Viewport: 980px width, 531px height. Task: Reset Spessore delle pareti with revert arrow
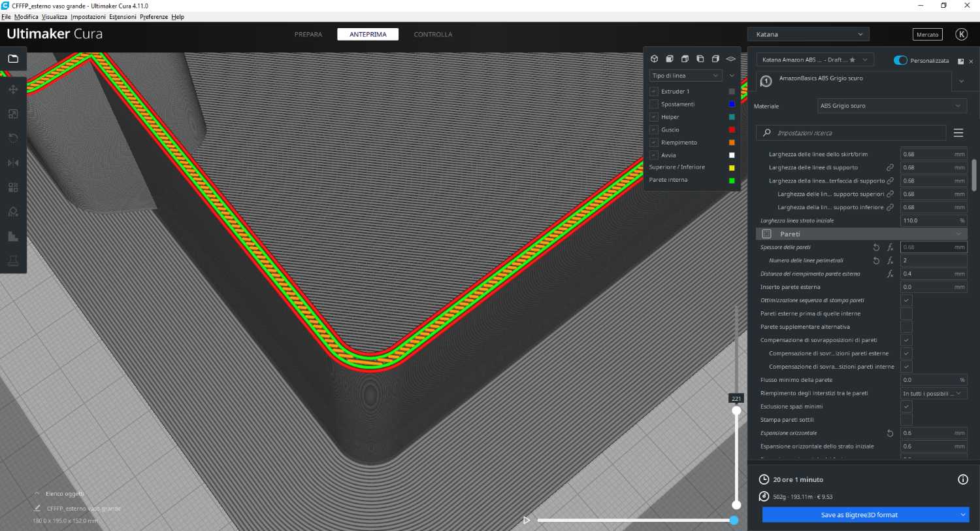point(877,247)
